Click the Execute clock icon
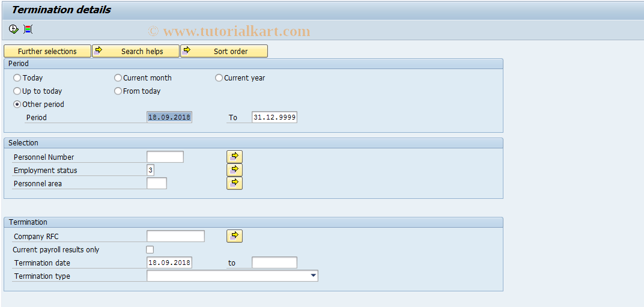This screenshot has height=307, width=644. point(14,29)
